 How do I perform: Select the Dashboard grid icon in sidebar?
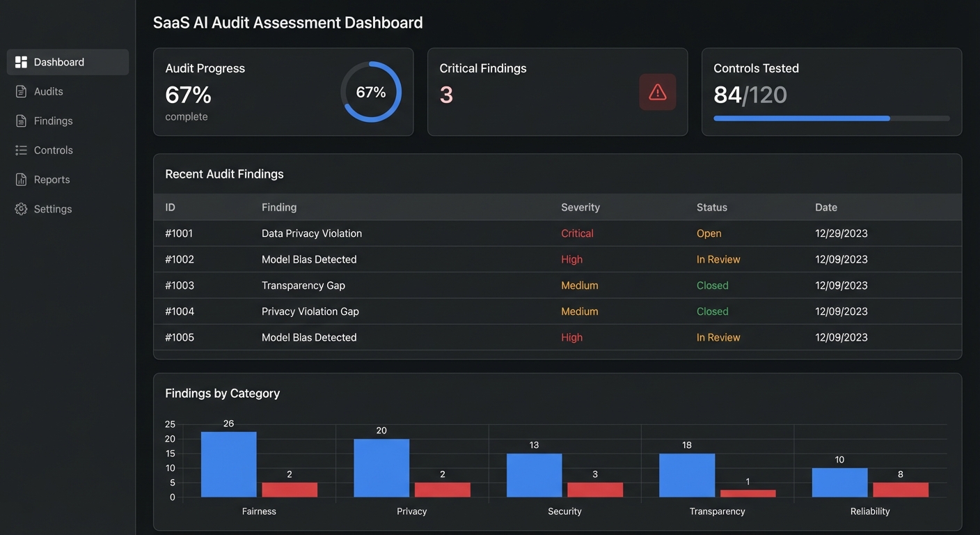coord(20,61)
